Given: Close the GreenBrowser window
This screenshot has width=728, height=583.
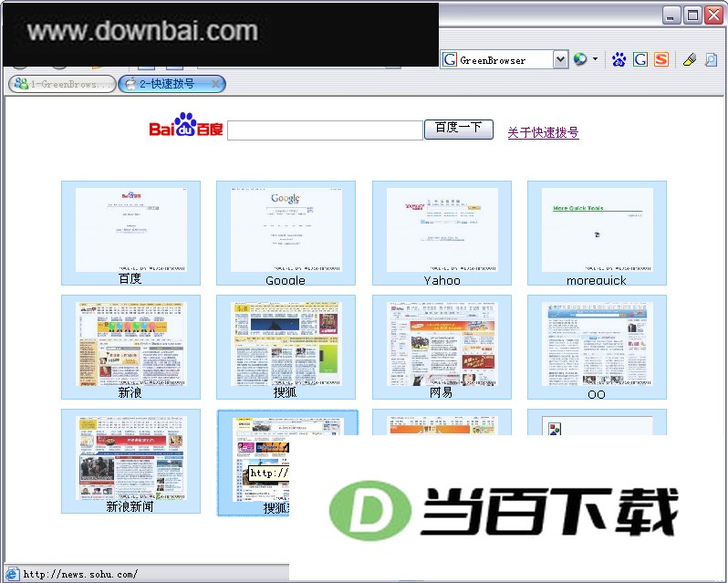Looking at the screenshot, I should click(x=713, y=16).
